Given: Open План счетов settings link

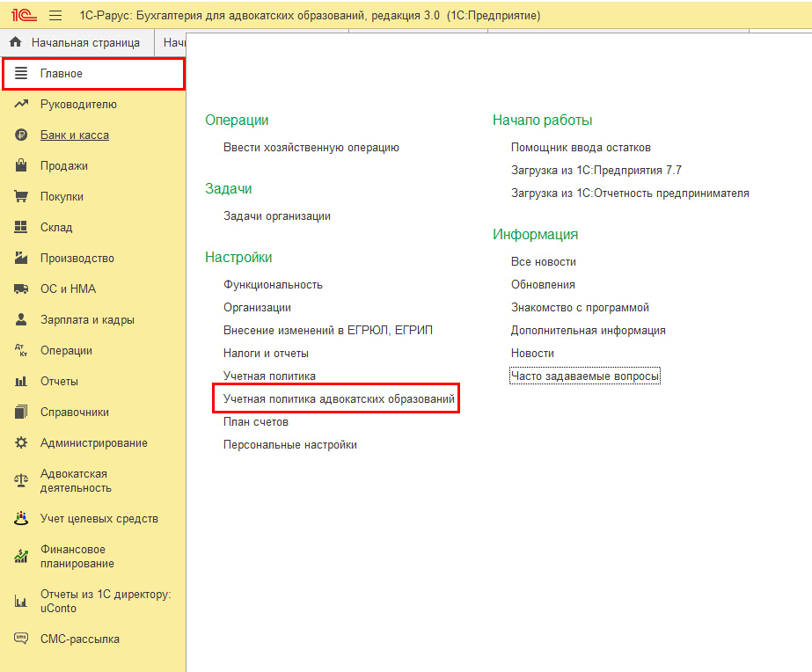Looking at the screenshot, I should point(256,422).
